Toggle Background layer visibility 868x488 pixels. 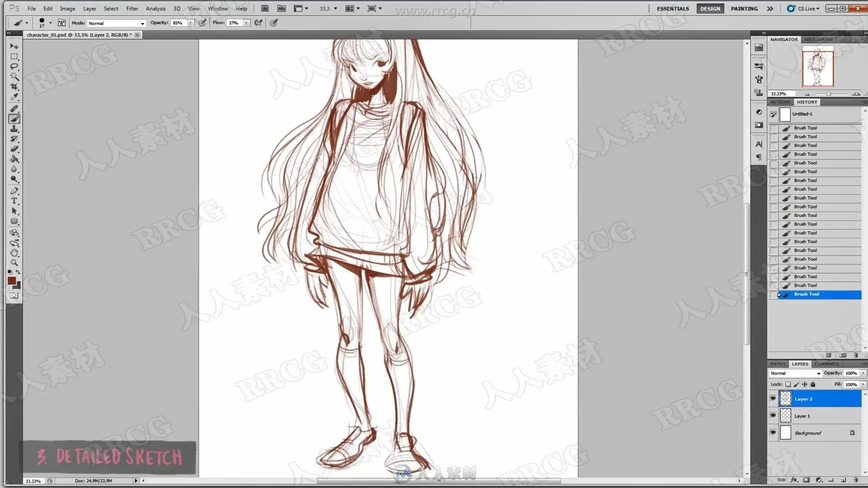[773, 433]
